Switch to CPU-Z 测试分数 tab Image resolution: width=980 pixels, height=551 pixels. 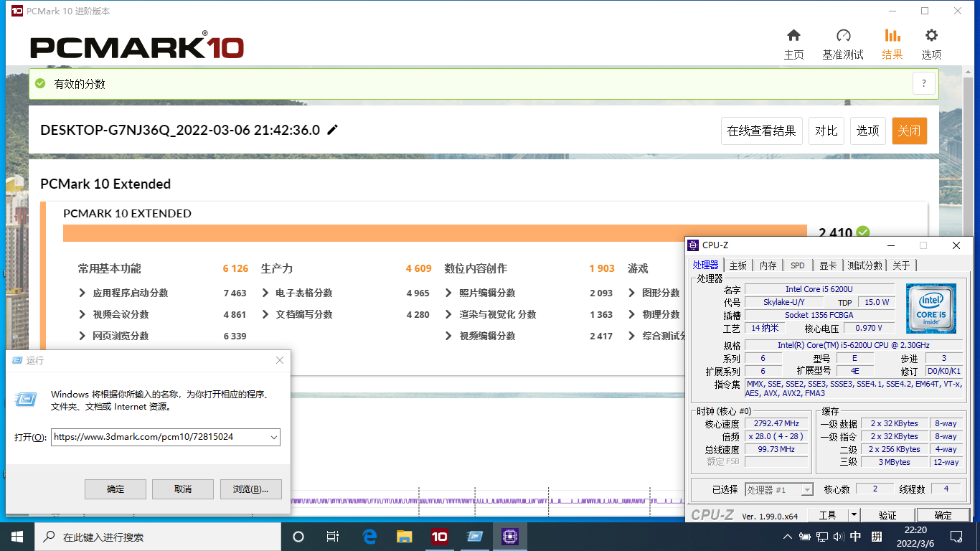(x=865, y=265)
